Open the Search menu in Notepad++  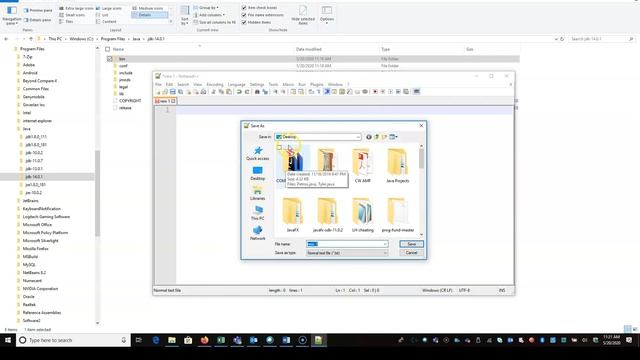(183, 84)
